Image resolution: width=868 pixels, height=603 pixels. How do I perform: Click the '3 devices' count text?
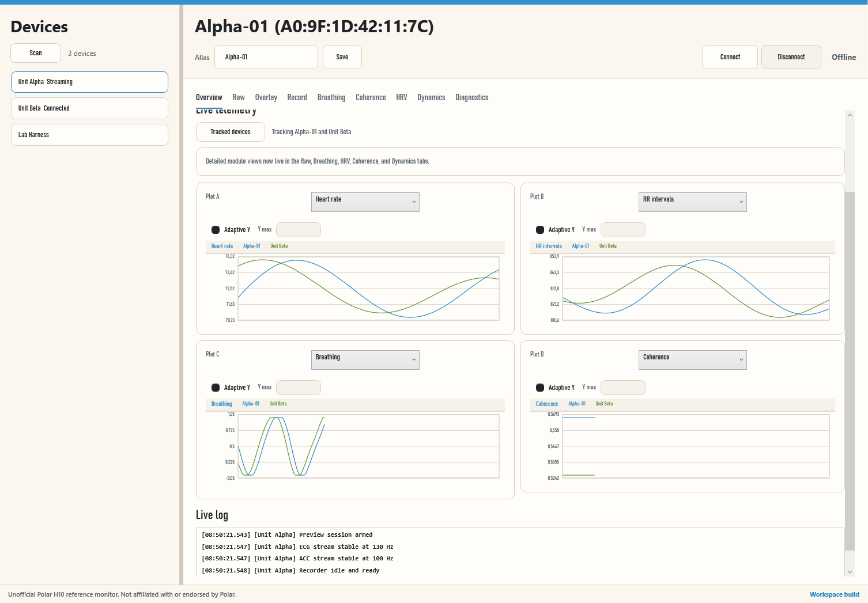click(x=82, y=54)
